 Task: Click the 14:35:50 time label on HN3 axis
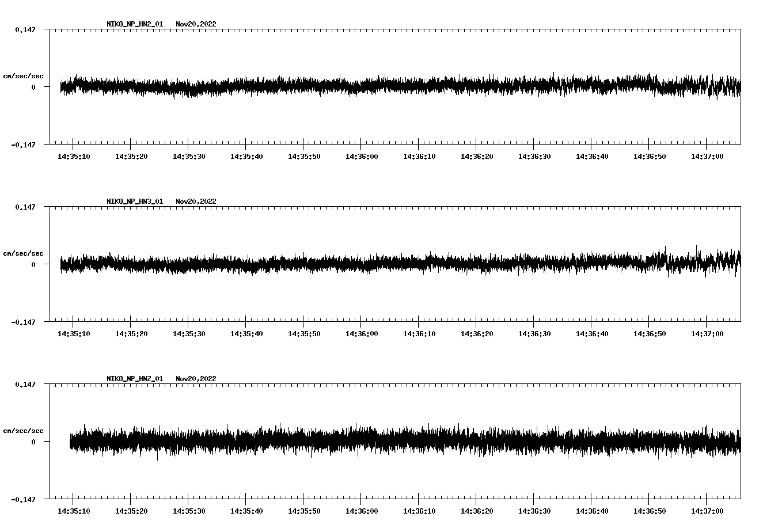[x=304, y=334]
